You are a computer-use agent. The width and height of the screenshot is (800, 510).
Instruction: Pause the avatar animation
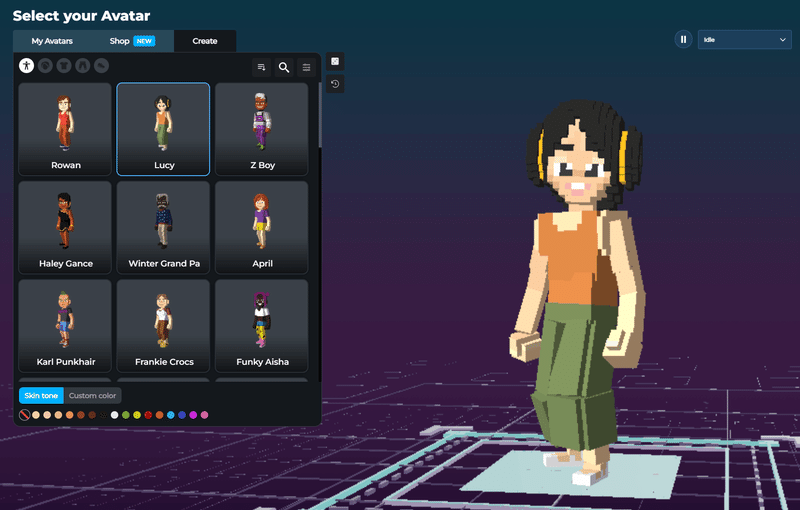(683, 39)
